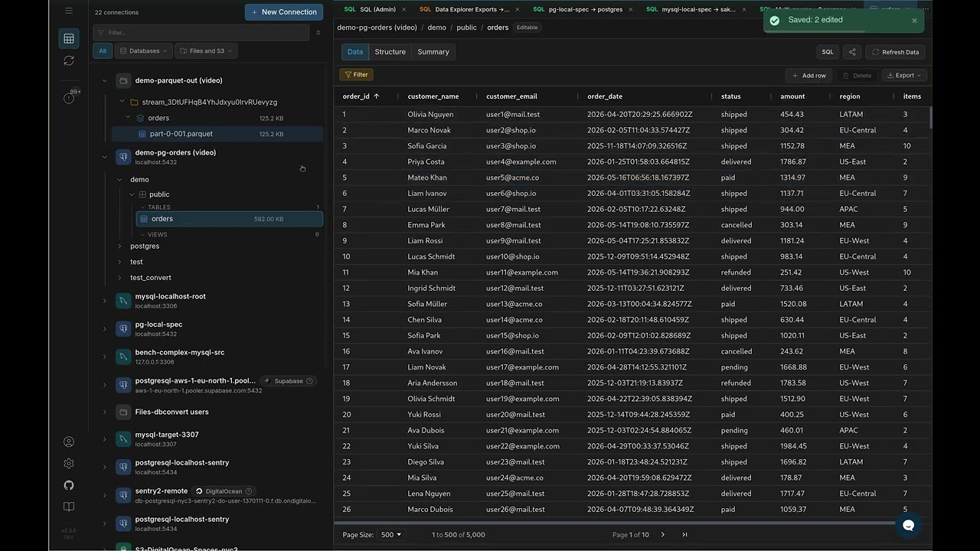This screenshot has height=551, width=980.
Task: Switch to the Structure tab
Action: point(390,52)
